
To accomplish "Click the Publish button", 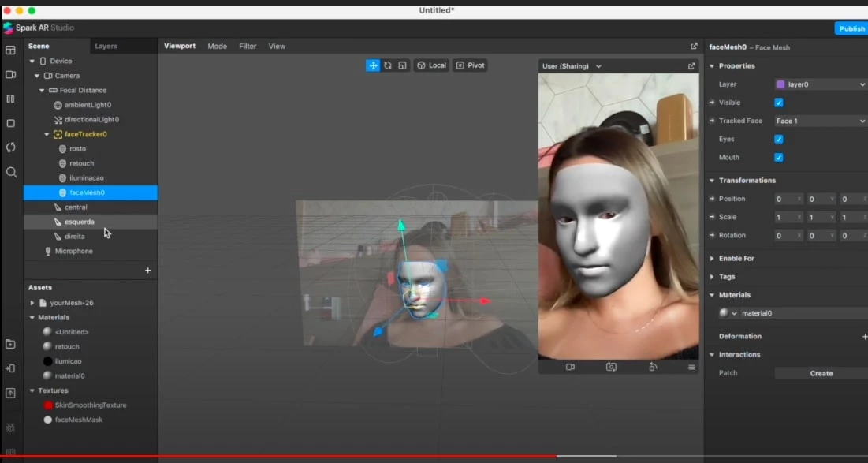I will coord(851,28).
